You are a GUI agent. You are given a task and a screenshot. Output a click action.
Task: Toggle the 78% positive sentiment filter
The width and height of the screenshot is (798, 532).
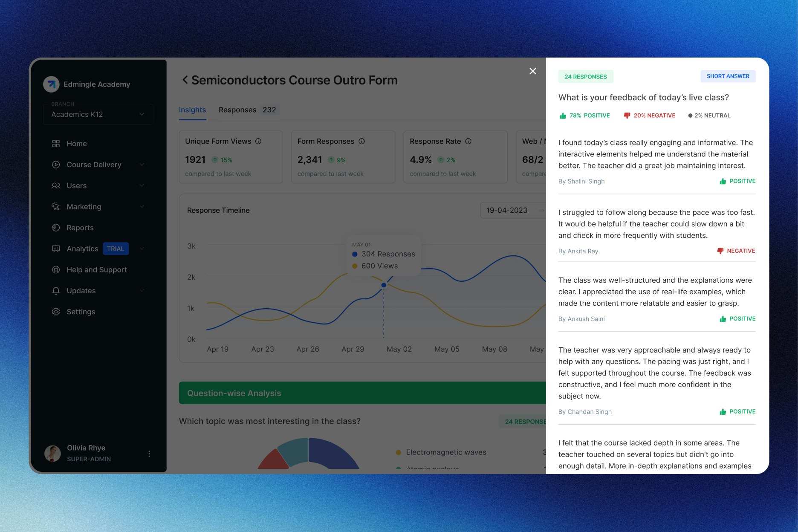point(584,115)
